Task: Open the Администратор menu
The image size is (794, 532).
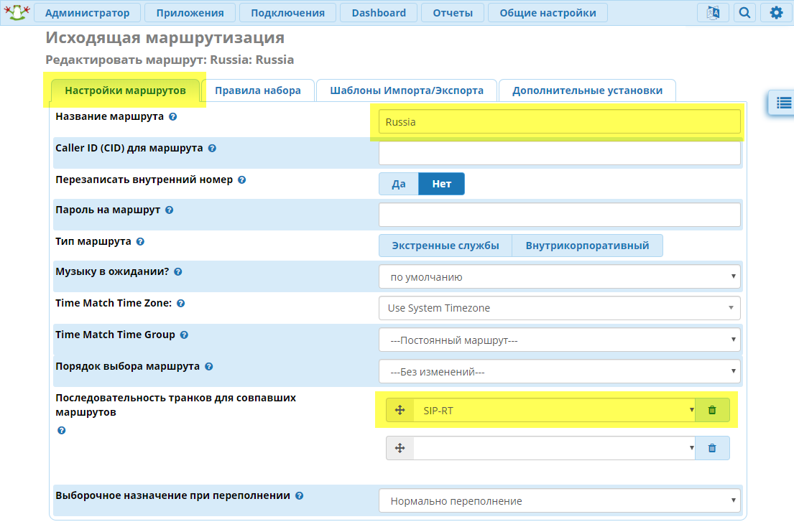Action: pos(87,13)
